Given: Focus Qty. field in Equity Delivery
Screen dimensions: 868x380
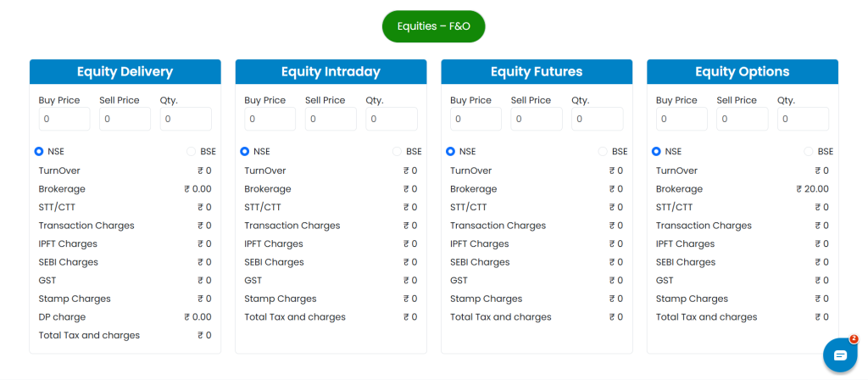Looking at the screenshot, I should [186, 119].
